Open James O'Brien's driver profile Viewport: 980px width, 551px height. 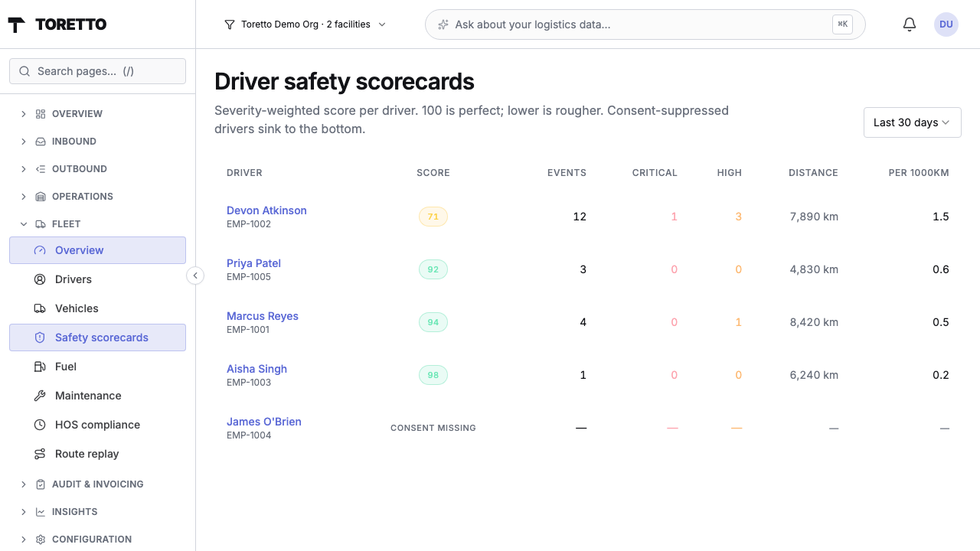[263, 422]
